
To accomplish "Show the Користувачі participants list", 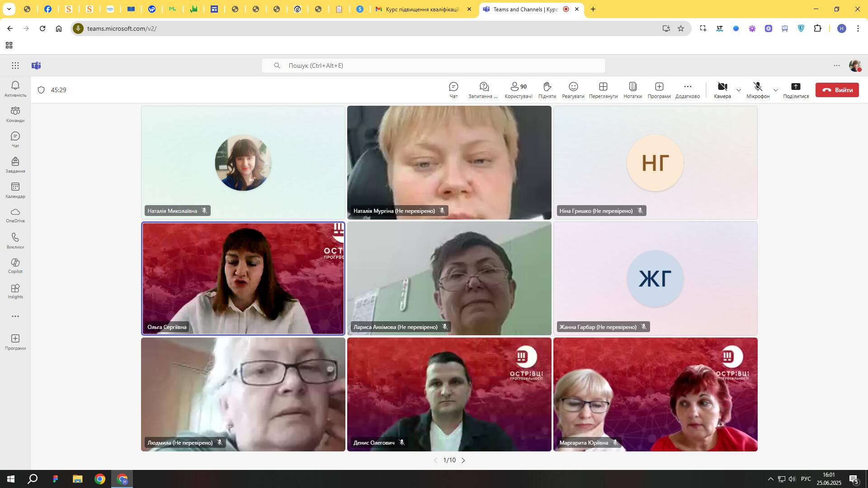I will click(x=519, y=90).
